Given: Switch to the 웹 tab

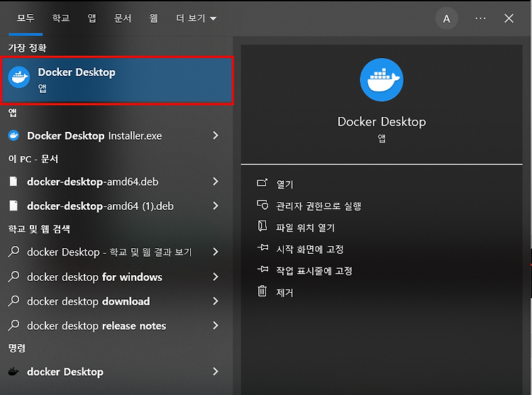Looking at the screenshot, I should [153, 18].
